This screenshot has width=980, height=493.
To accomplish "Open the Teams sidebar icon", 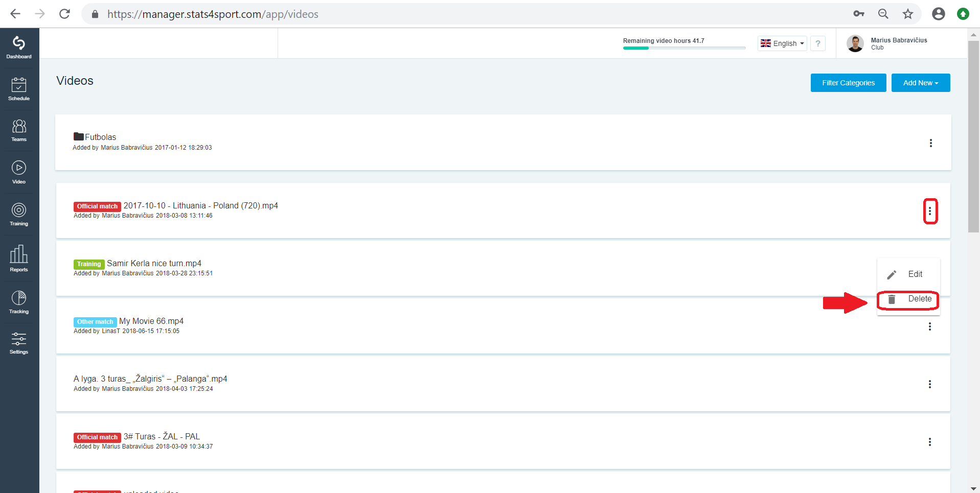I will click(x=19, y=131).
